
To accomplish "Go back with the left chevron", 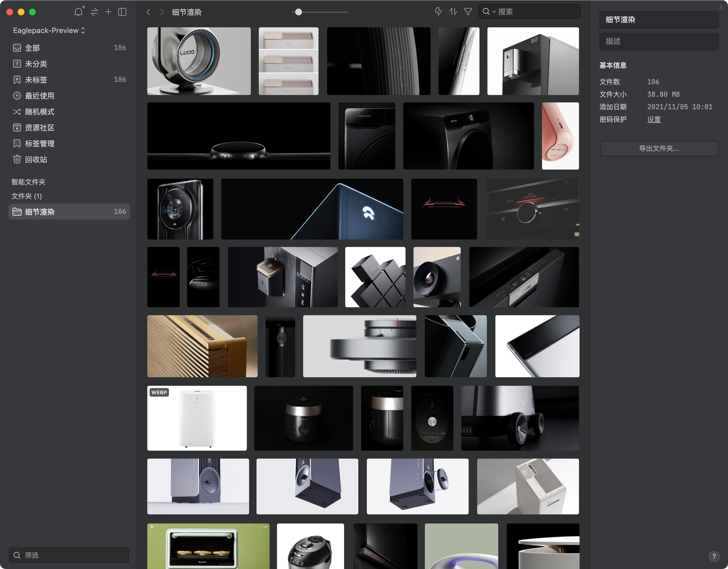I will (x=149, y=12).
